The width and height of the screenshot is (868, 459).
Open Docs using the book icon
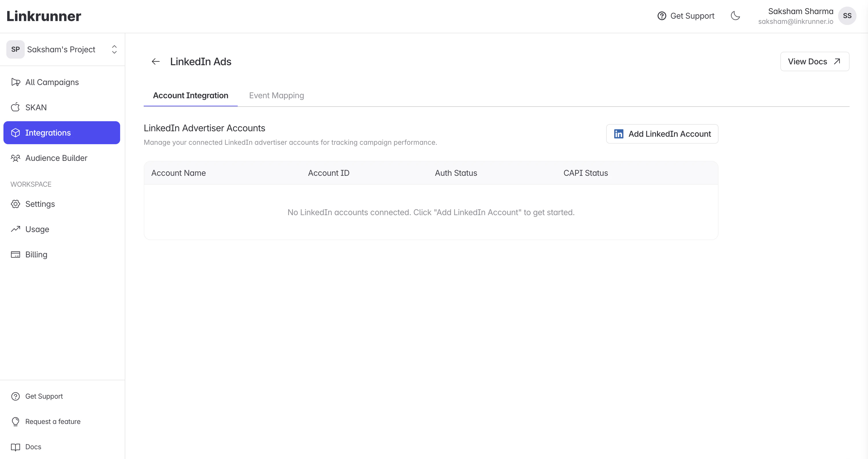click(16, 447)
